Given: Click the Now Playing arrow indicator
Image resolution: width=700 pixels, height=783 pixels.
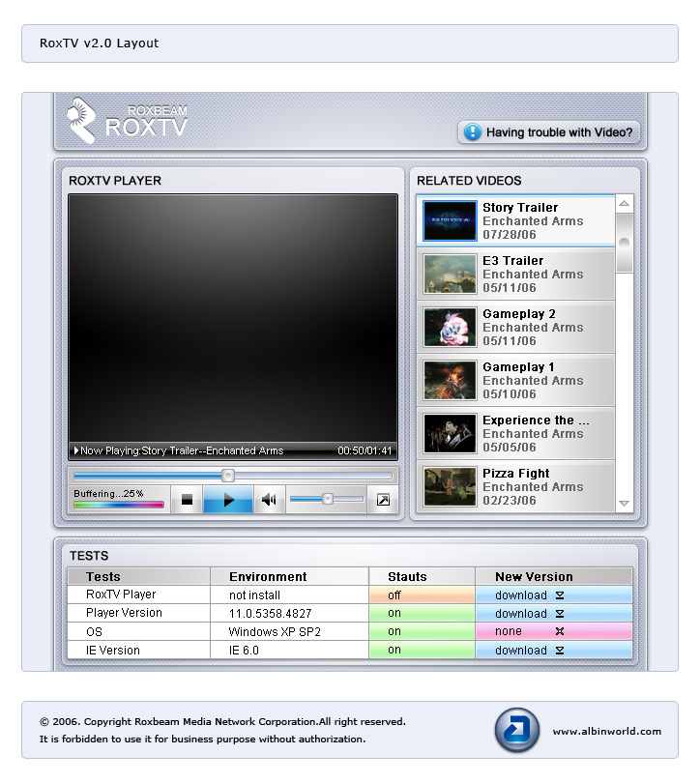Looking at the screenshot, I should point(76,450).
